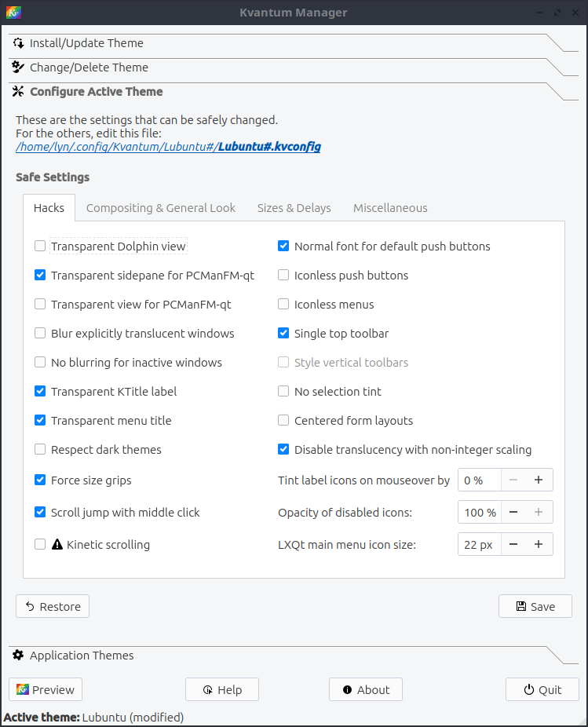Click the Install/Update Theme section icon

point(18,43)
